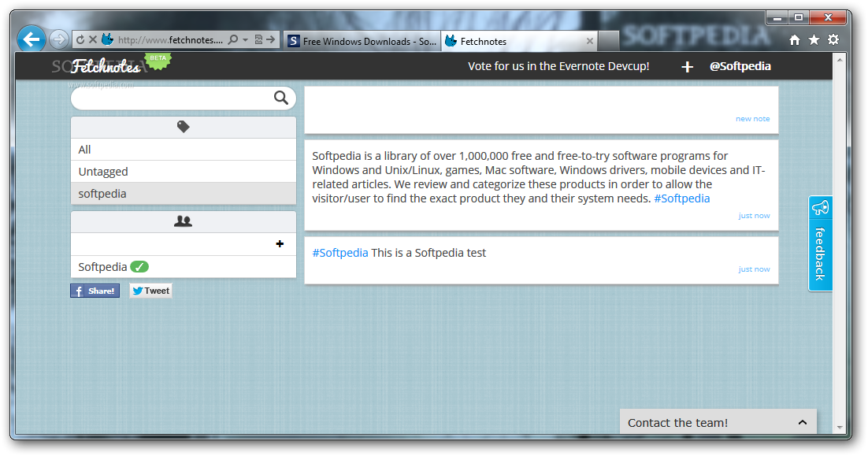Toggle the green check badge next to Softpedia
868x456 pixels.
pos(139,267)
